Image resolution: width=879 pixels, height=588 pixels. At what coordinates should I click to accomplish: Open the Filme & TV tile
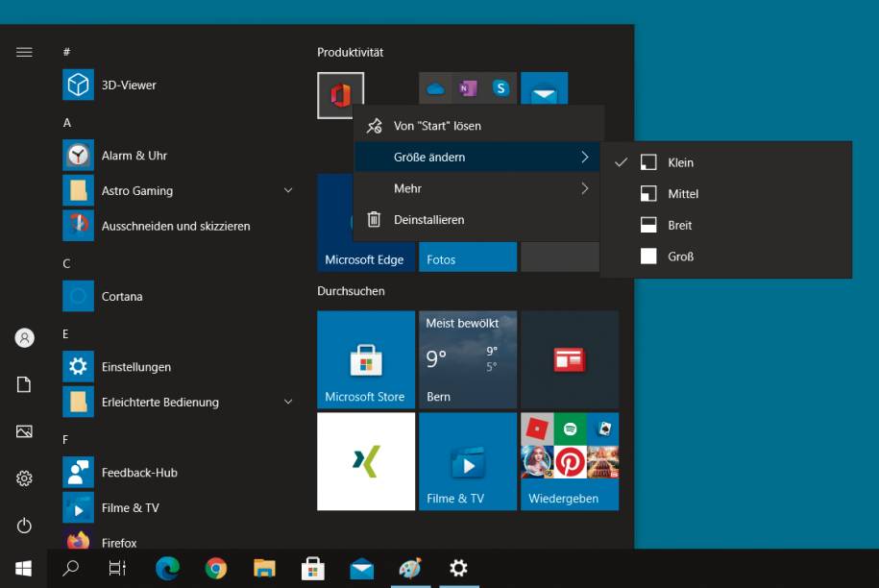[468, 461]
